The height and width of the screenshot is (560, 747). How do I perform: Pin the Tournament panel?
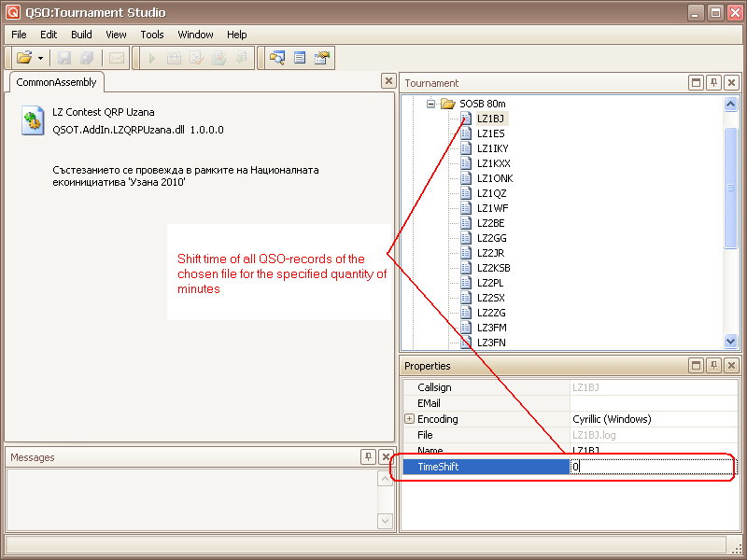click(x=713, y=83)
